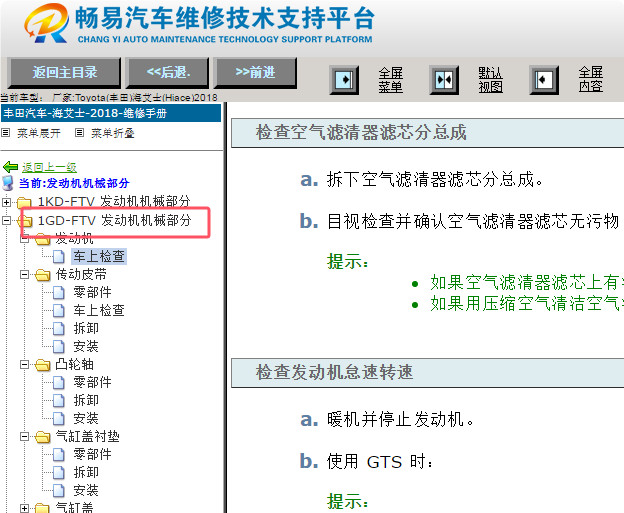Click the full-screen menu (全屏菜单) layout icon

[344, 79]
